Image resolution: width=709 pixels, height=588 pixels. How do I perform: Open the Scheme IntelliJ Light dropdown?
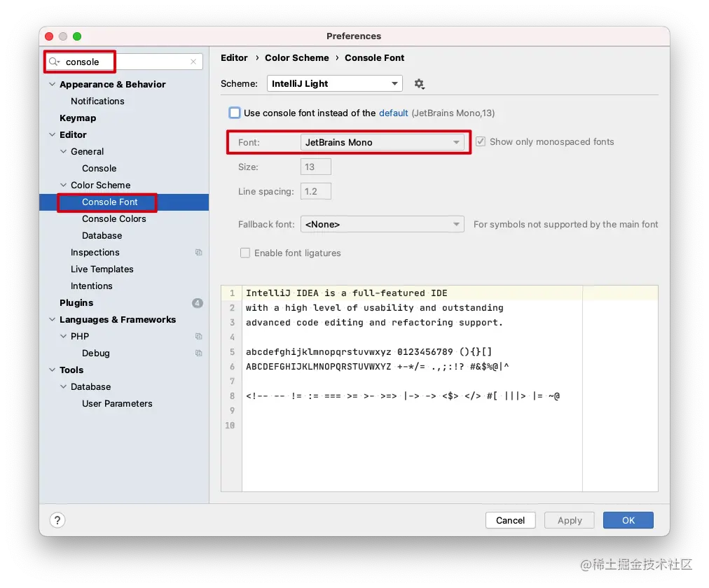point(335,83)
